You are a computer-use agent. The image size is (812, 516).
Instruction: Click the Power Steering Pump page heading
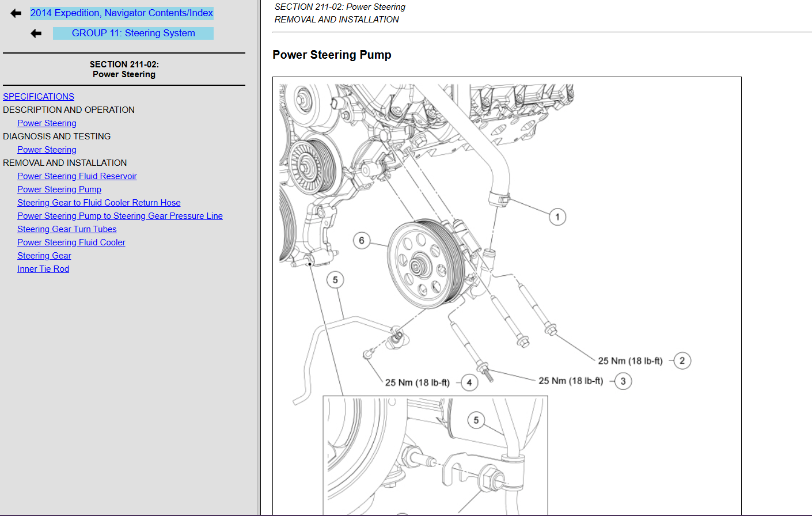pyautogui.click(x=332, y=55)
